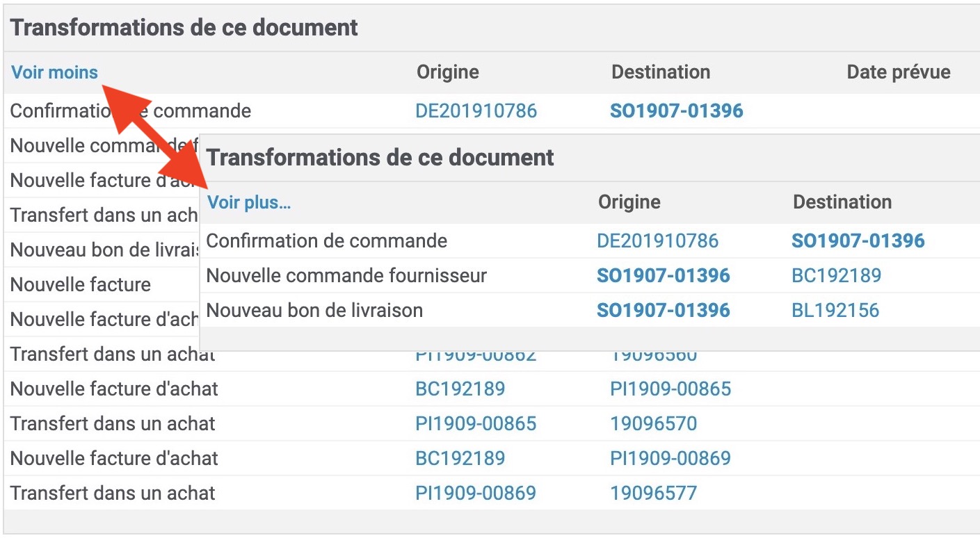Select the 'Nouvelle facture' row label
This screenshot has width=980, height=538.
coord(81,284)
